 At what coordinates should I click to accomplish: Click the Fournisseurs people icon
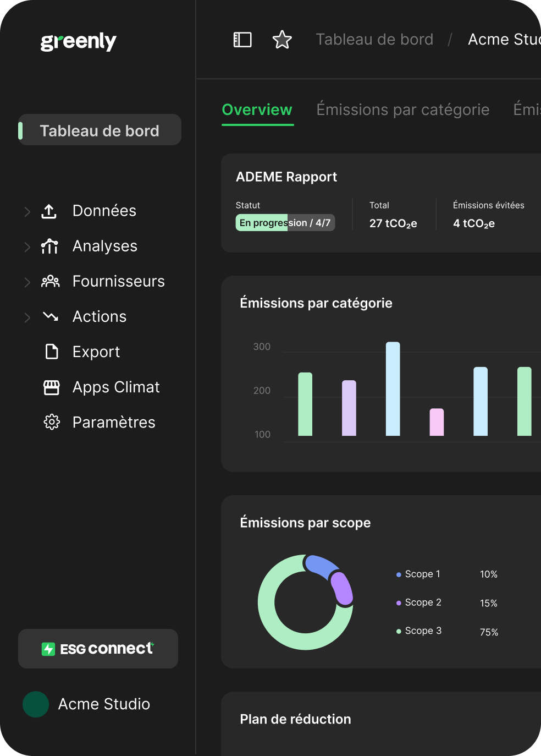click(51, 281)
